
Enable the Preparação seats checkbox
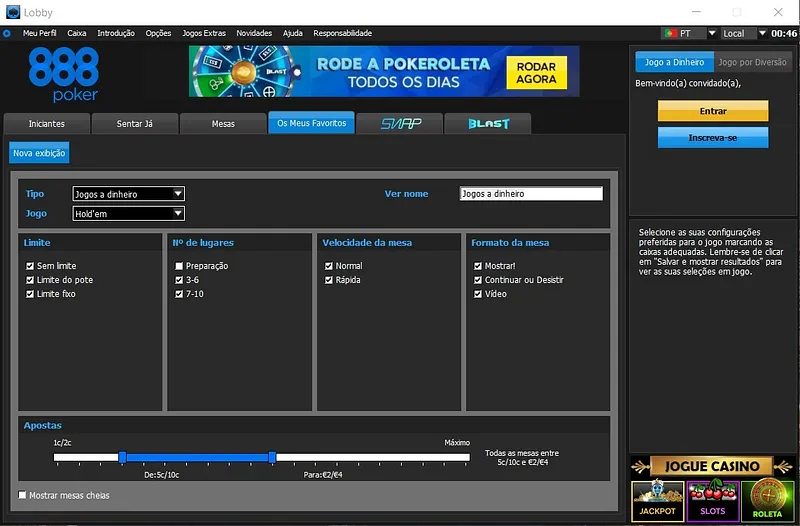[179, 266]
